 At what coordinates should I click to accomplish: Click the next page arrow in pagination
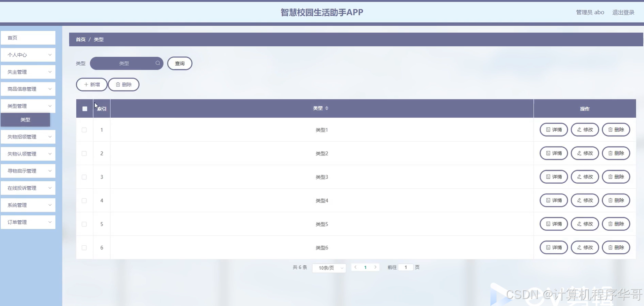point(375,267)
